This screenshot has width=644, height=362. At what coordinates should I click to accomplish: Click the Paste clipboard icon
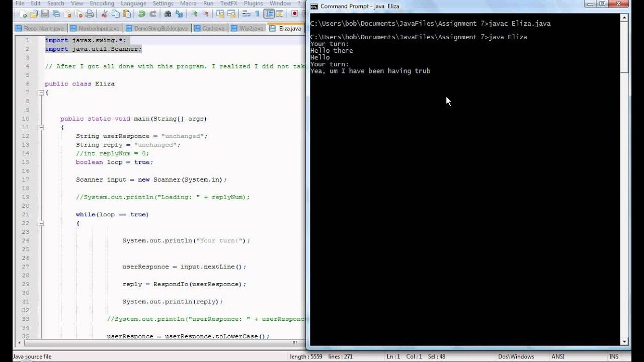[x=126, y=14]
